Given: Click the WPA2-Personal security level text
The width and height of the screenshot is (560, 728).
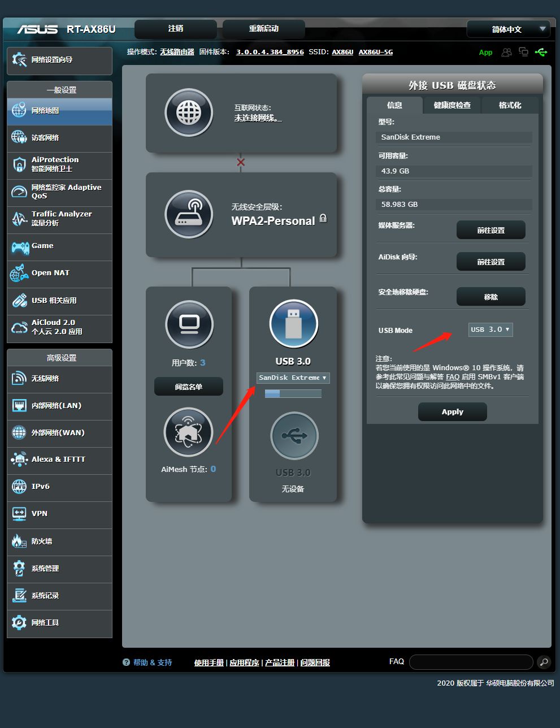Looking at the screenshot, I should coord(274,221).
